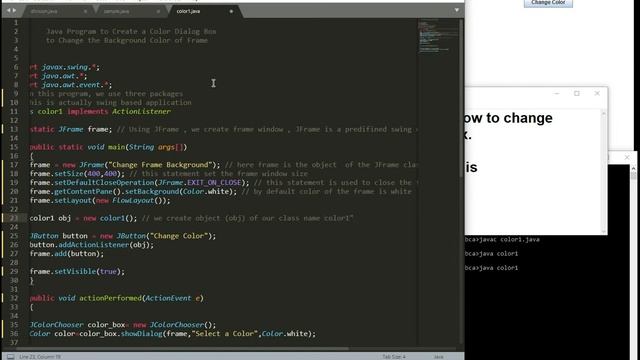
Task: Click the minimap code preview
Action: pyautogui.click(x=438, y=36)
